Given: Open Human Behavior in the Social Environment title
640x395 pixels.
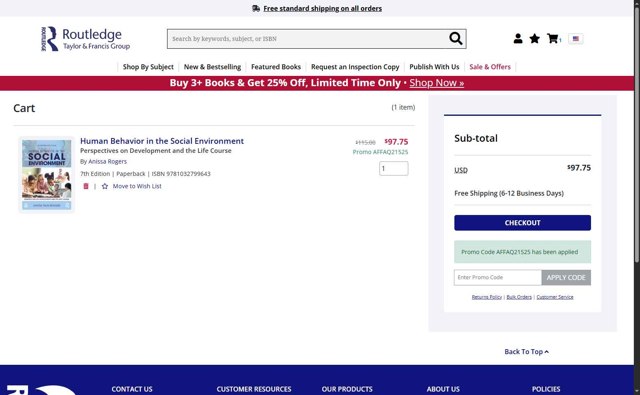Looking at the screenshot, I should click(162, 141).
